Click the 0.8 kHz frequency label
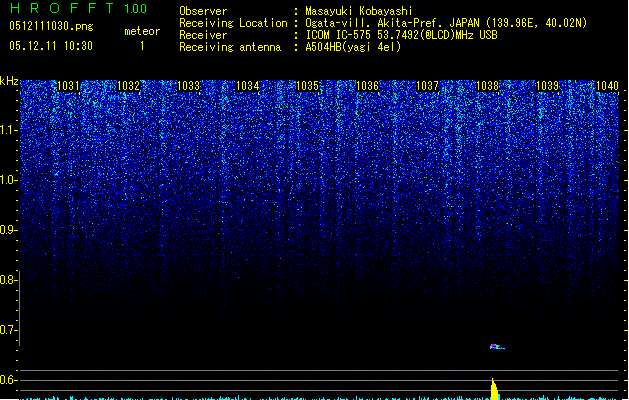Viewport: 629px width, 400px height. click(x=8, y=280)
